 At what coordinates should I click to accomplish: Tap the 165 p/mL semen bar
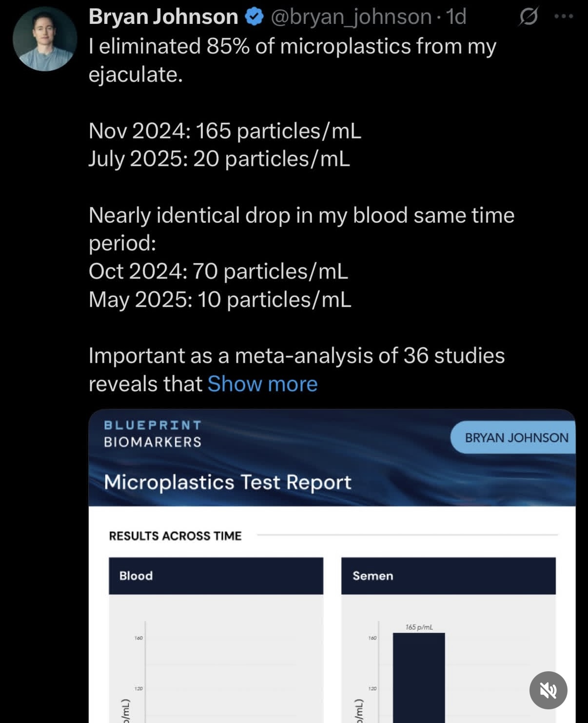coord(419,678)
